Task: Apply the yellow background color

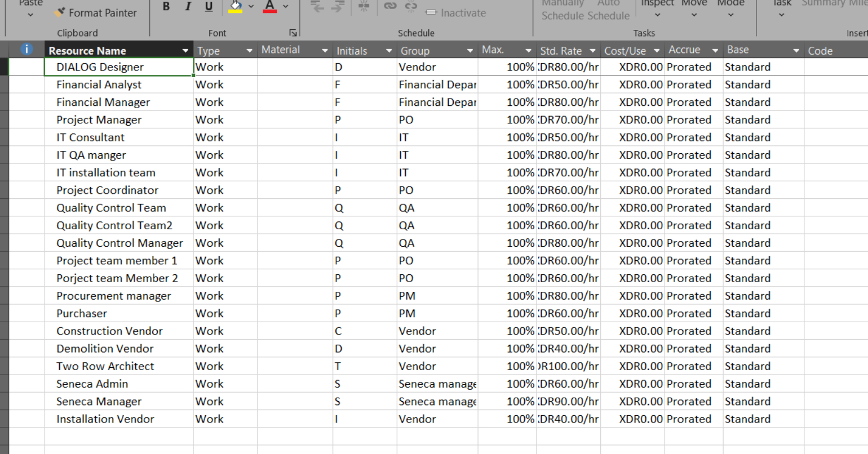Action: (x=236, y=7)
